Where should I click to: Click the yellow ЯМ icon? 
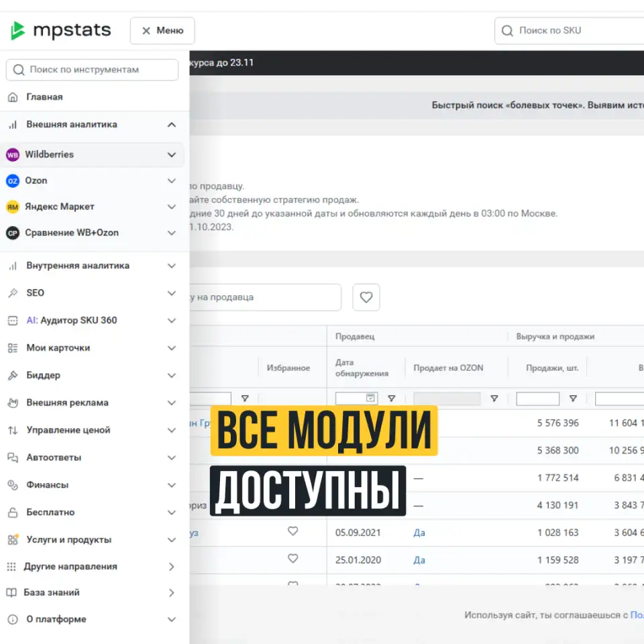(x=13, y=207)
